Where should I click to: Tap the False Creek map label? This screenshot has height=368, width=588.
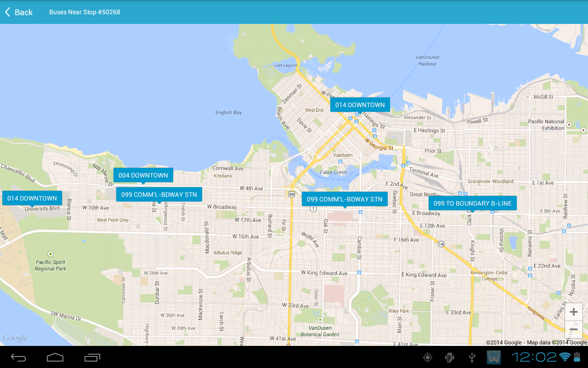pyautogui.click(x=334, y=172)
